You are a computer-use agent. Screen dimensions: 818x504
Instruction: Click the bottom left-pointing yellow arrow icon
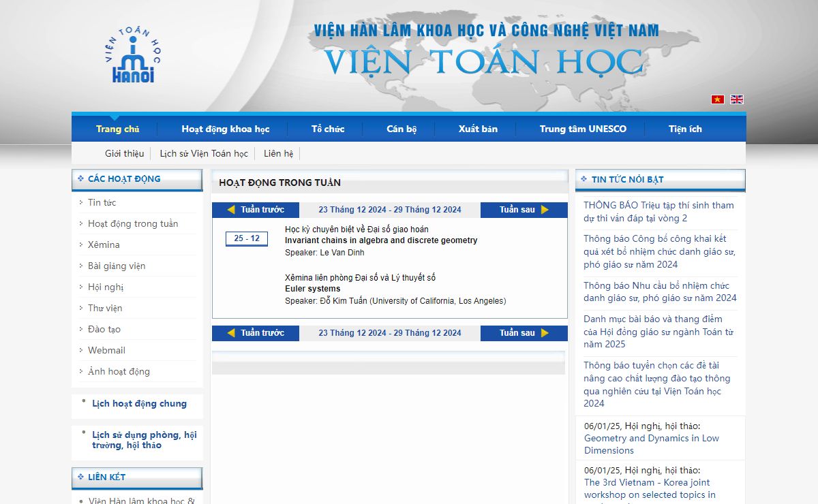231,333
